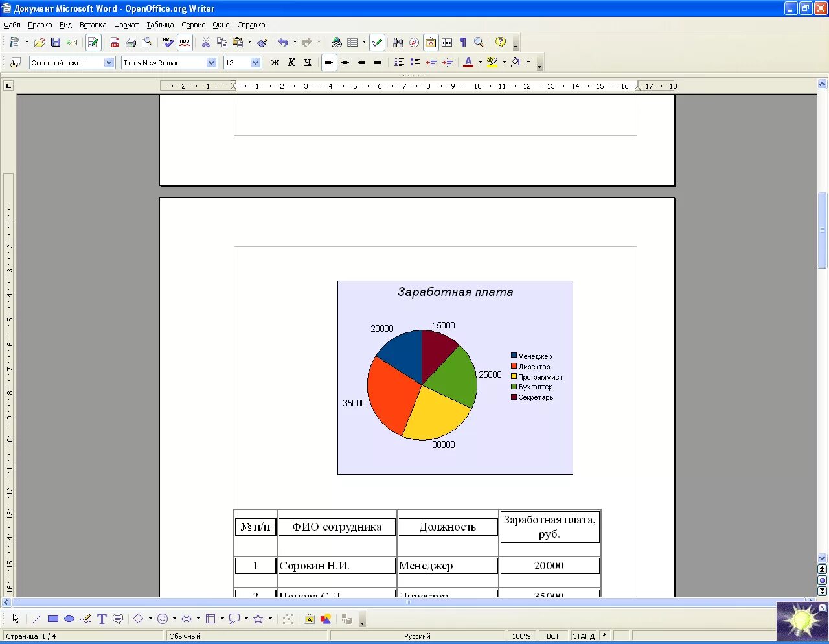The image size is (829, 644).
Task: Open Fontwork Gallery icon
Action: pyautogui.click(x=310, y=619)
